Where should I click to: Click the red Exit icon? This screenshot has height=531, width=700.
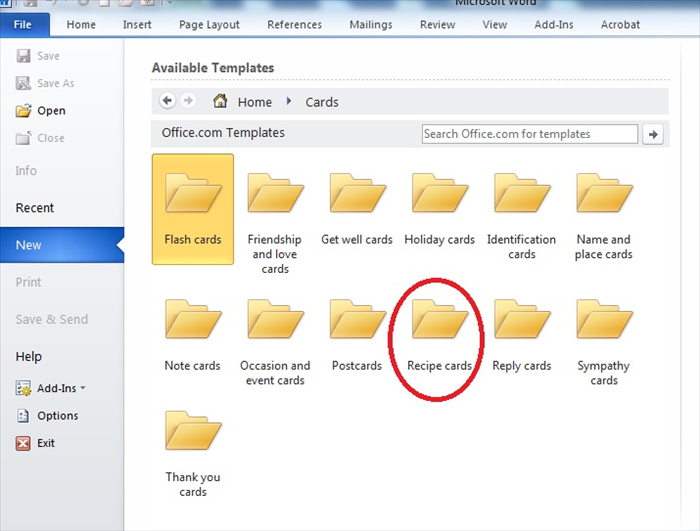(23, 443)
